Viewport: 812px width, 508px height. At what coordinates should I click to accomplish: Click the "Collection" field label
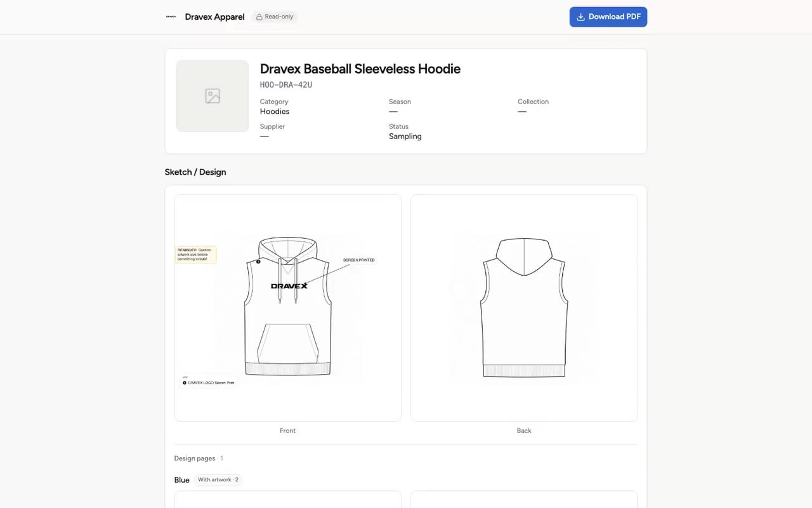coord(533,102)
